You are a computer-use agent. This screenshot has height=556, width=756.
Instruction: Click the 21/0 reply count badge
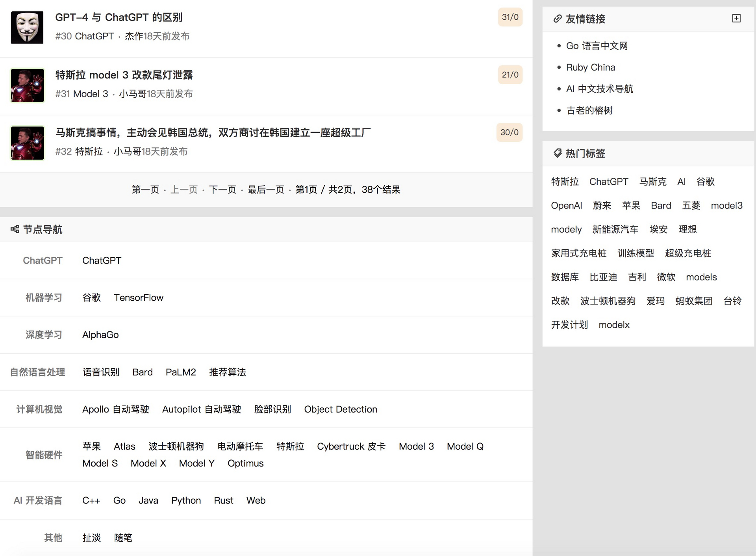pyautogui.click(x=510, y=74)
